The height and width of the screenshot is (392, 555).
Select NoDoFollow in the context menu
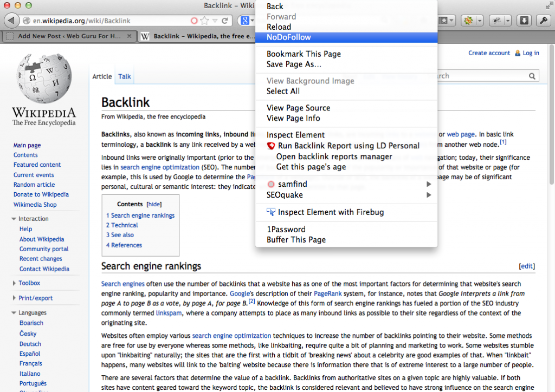pyautogui.click(x=346, y=37)
